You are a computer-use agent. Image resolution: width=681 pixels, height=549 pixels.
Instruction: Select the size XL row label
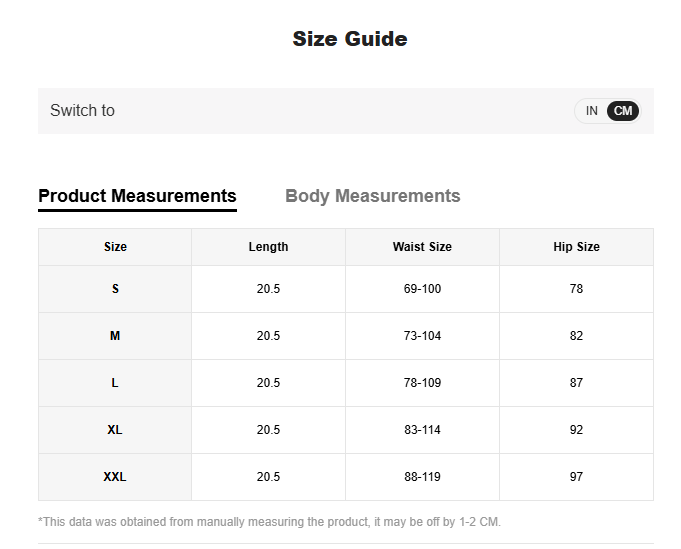(115, 430)
